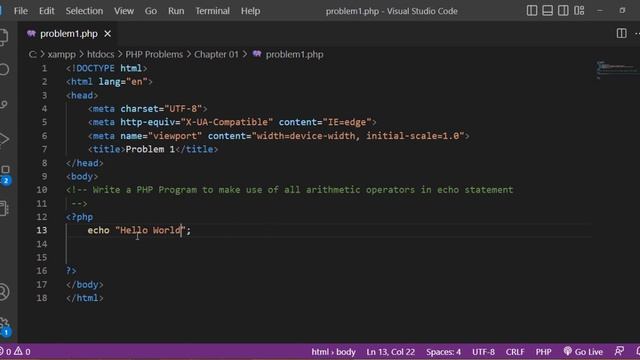
Task: Open the feedback icon in status bar
Action: [x=619, y=351]
